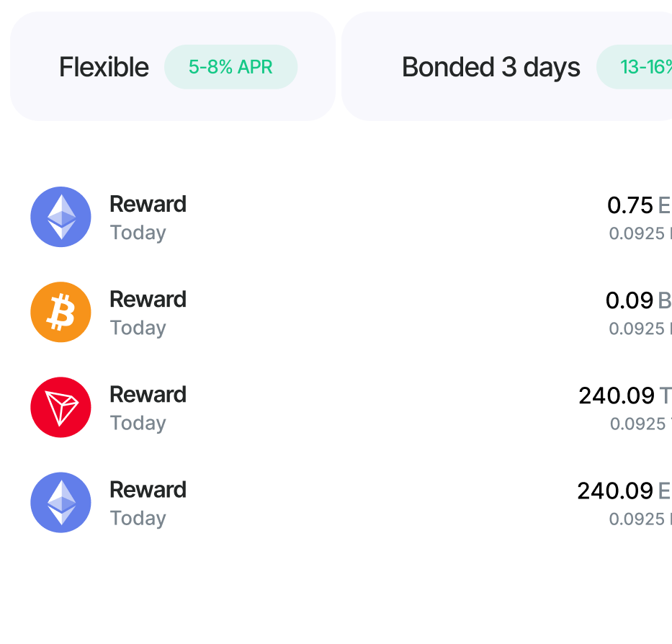Click the orange Bitcoin icon

click(x=61, y=312)
